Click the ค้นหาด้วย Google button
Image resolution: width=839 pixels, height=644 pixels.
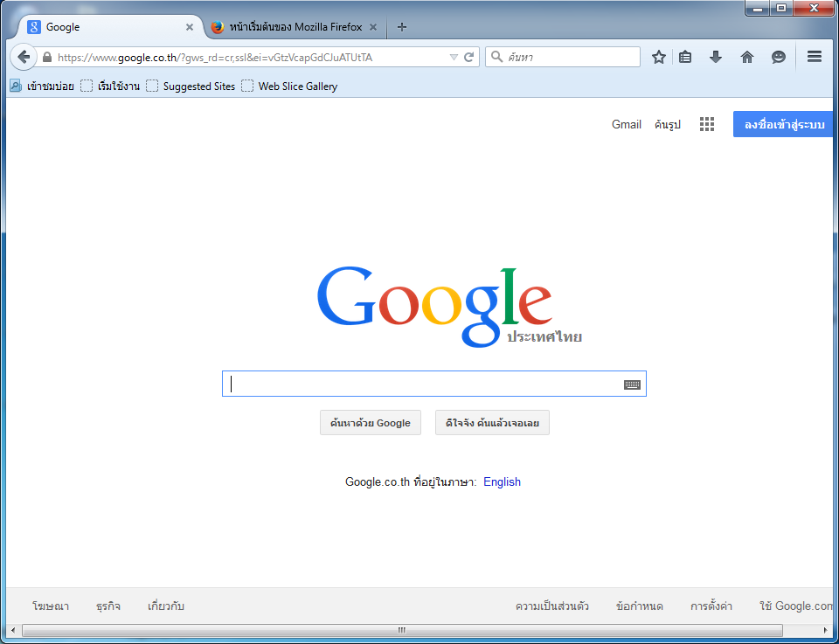point(371,423)
